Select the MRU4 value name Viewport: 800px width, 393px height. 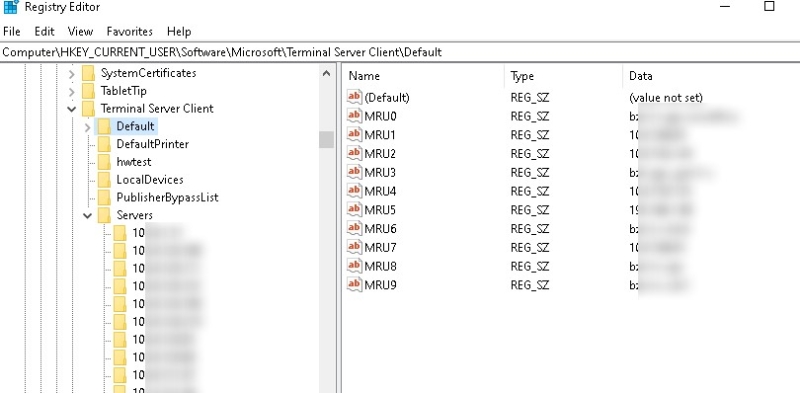[381, 191]
